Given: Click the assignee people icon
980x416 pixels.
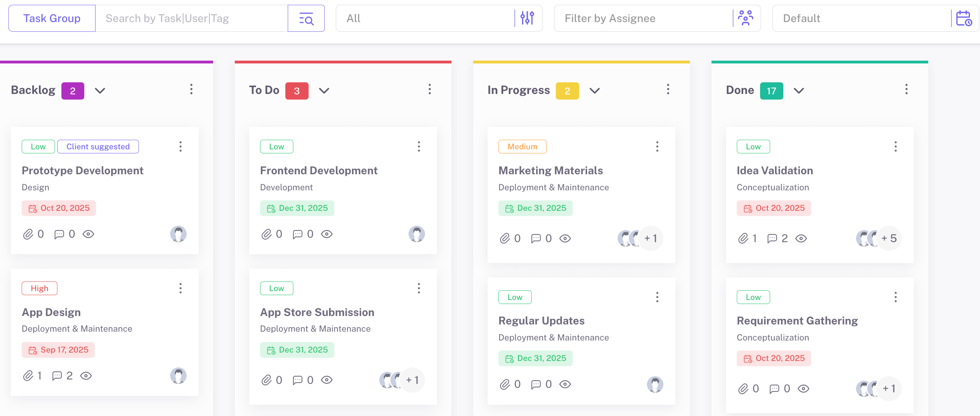Looking at the screenshot, I should [745, 18].
